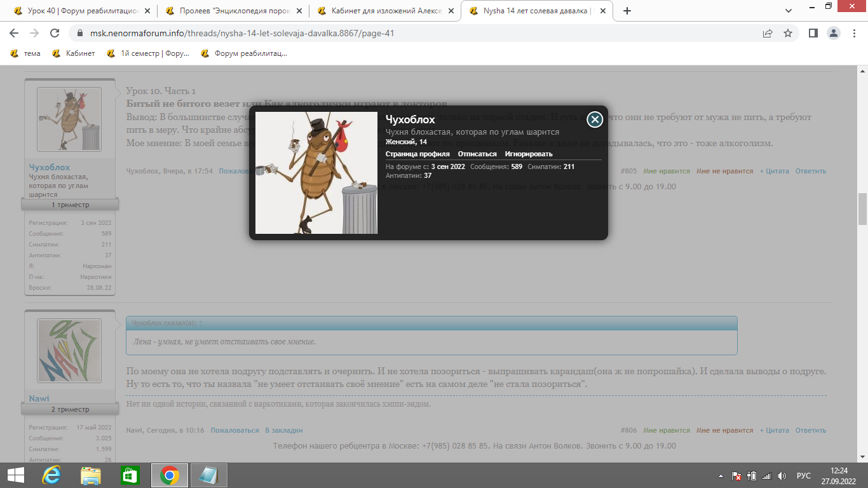Switch РУС keyboard language indicator
868x488 pixels.
(804, 475)
